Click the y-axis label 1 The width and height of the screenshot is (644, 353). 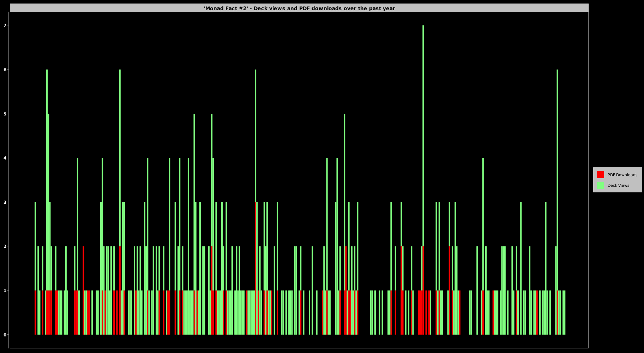coord(5,291)
